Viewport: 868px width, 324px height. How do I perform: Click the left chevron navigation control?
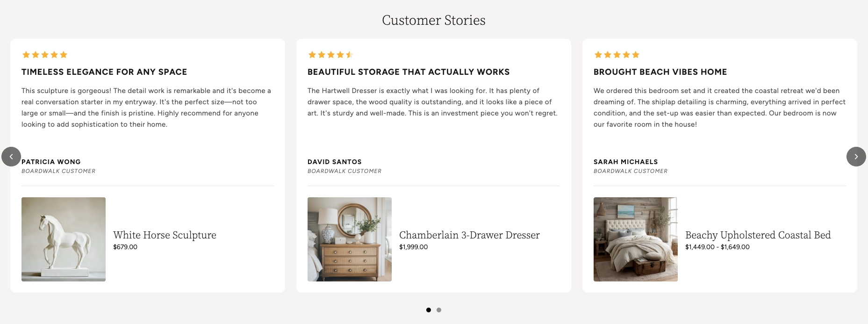(12, 157)
